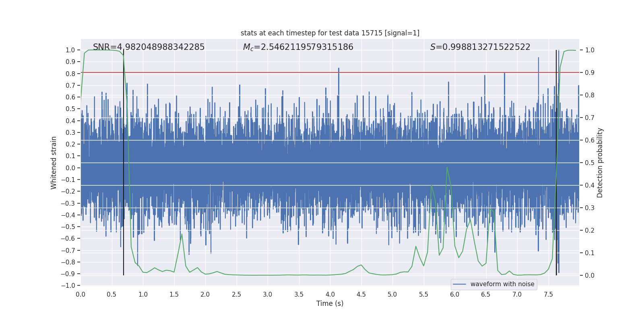Screen dimensions: 644x322
Task: Click the blue line sample in legend
Action: pyautogui.click(x=459, y=284)
